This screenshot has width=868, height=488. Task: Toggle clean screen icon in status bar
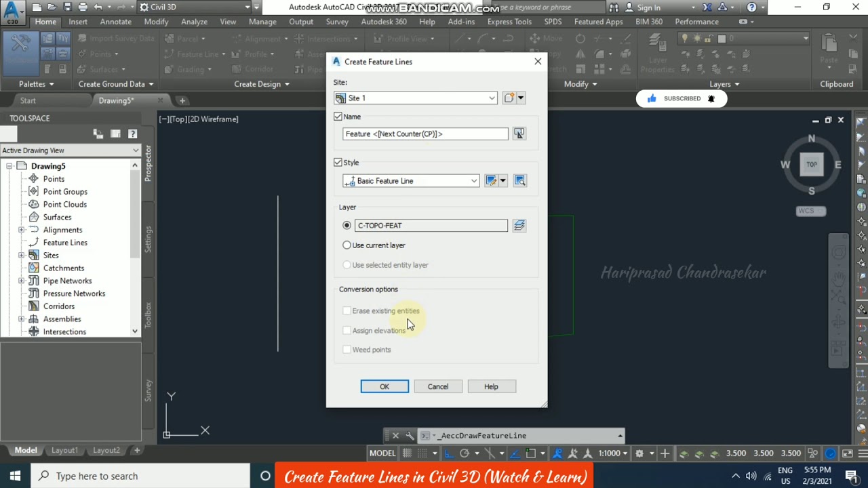(x=848, y=453)
